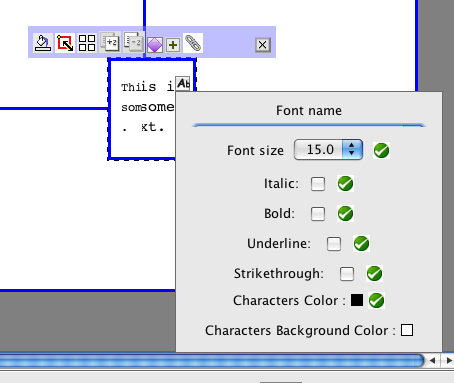Screen dimensions: 454x383
Task: Click the -z lower layer icon
Action: pyautogui.click(x=133, y=42)
